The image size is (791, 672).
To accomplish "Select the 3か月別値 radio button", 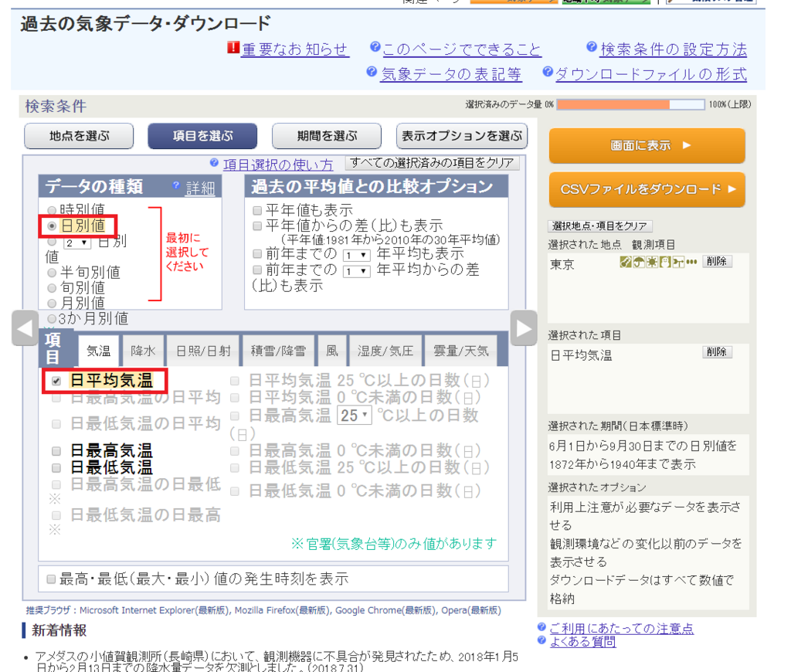I will click(52, 319).
